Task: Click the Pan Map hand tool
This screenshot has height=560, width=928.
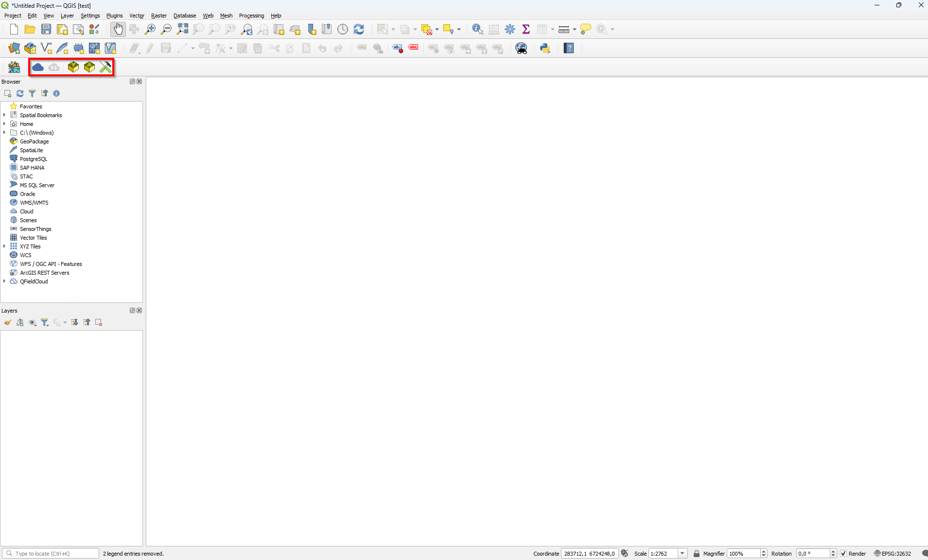Action: [x=118, y=29]
